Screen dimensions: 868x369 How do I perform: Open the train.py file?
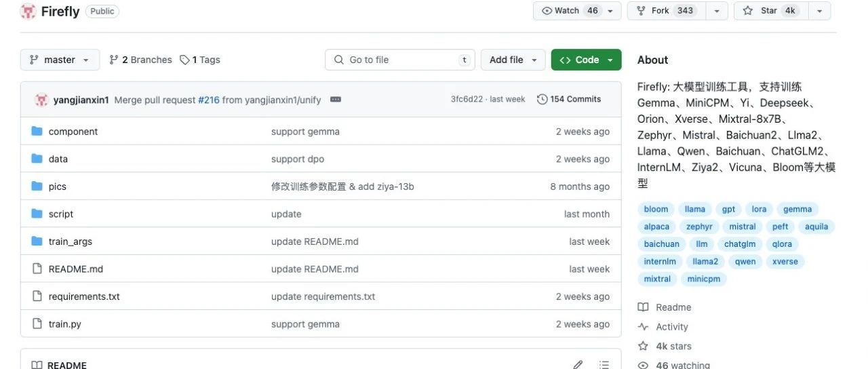tap(65, 324)
